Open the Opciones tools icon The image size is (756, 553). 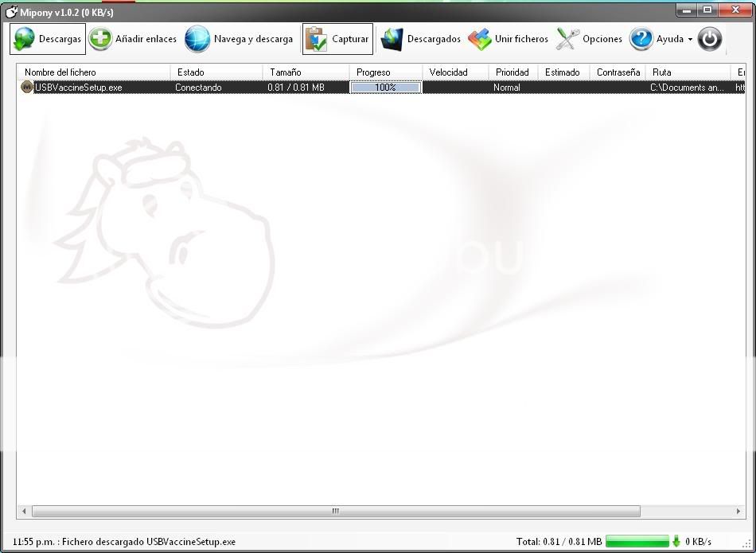[567, 39]
